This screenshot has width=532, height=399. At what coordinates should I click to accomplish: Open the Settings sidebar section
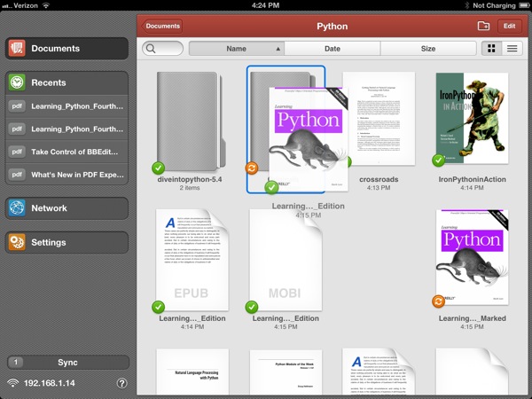coord(66,242)
